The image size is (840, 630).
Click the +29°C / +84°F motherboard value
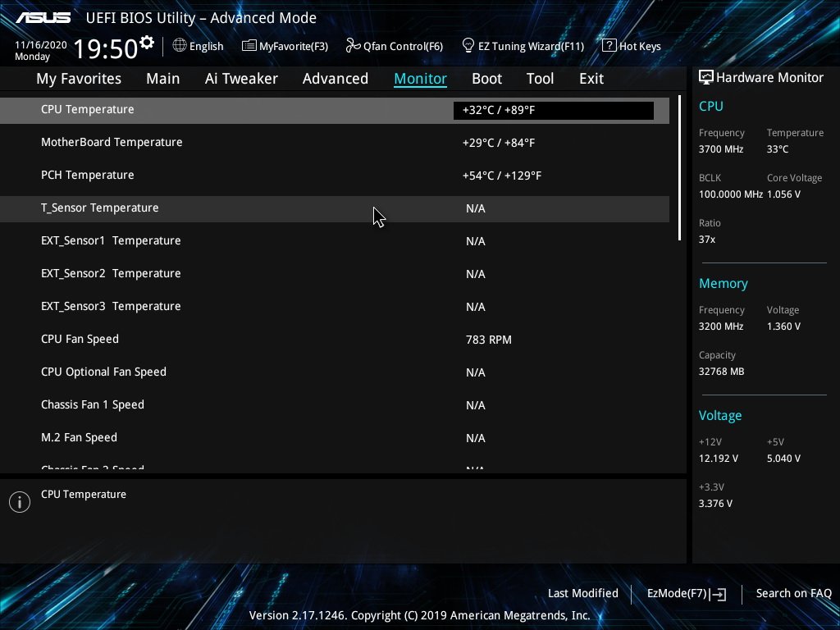click(x=499, y=143)
